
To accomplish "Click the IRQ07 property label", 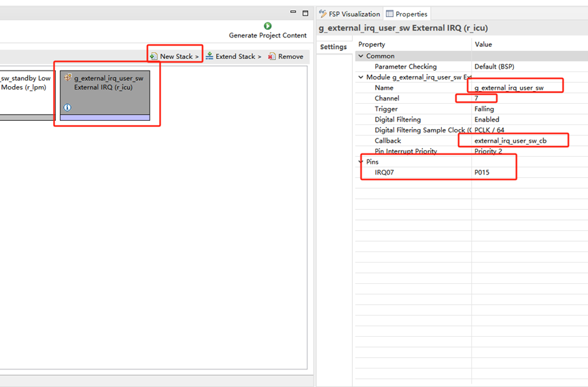I will pyautogui.click(x=384, y=172).
